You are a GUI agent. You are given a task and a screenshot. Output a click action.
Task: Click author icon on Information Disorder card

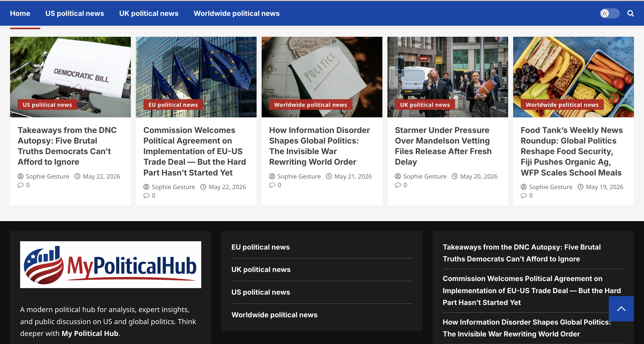(272, 176)
